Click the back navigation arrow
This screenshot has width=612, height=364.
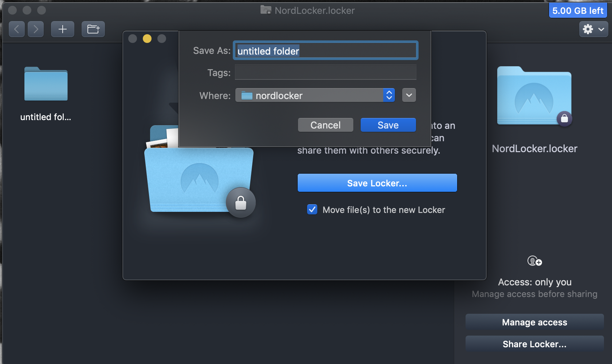coord(17,29)
